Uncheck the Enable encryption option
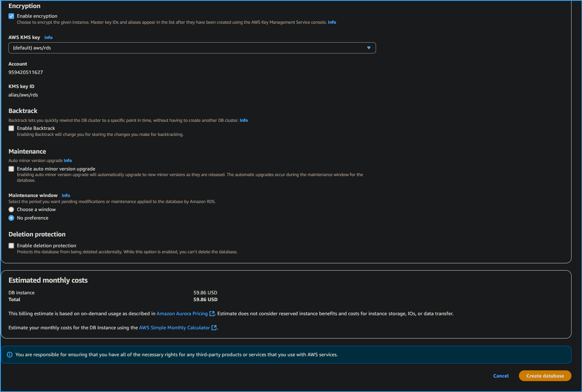582x392 pixels. tap(11, 16)
